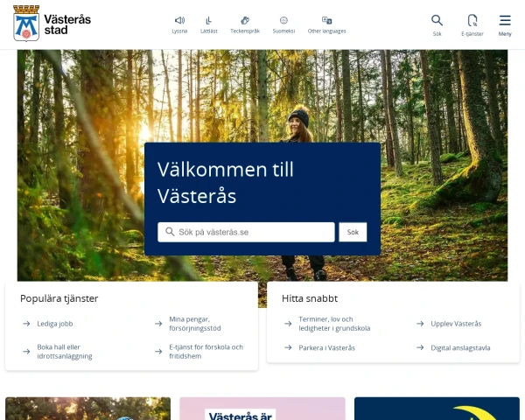Open Other languages translation icon
The width and height of the screenshot is (525, 420).
click(326, 20)
